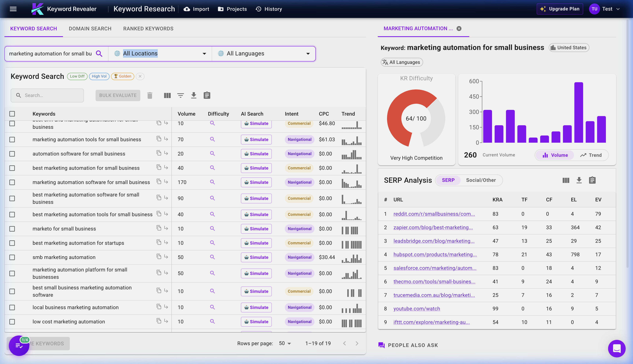
Task: Click the Keyword Revealer logo
Action: point(64,9)
